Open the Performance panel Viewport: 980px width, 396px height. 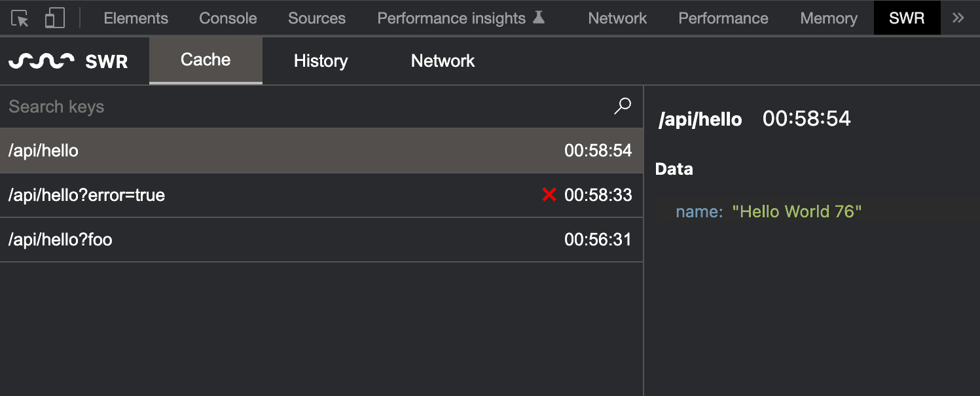(x=723, y=18)
